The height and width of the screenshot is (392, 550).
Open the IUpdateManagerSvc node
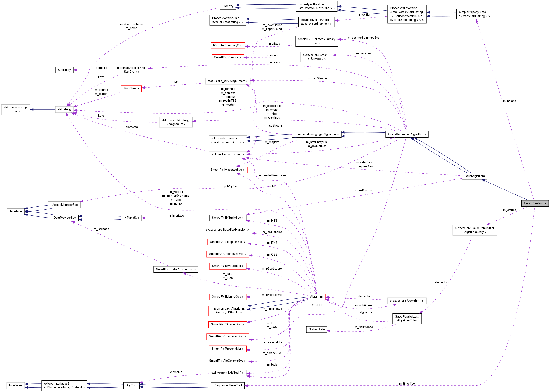tap(64, 204)
